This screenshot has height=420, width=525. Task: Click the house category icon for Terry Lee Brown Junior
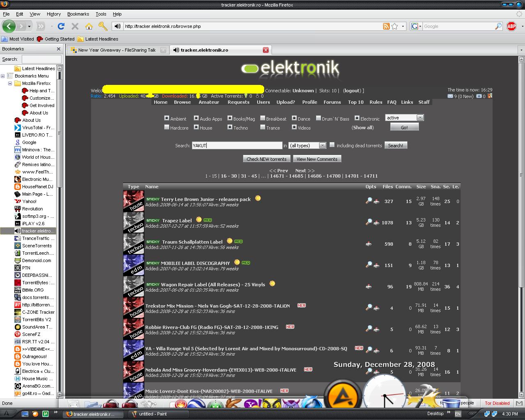tap(133, 201)
